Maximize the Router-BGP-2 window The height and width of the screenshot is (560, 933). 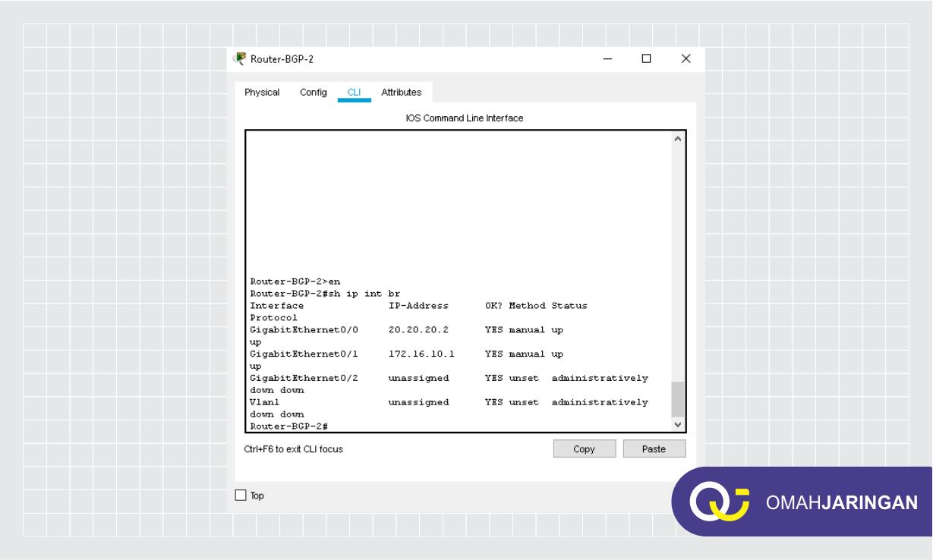[x=646, y=58]
